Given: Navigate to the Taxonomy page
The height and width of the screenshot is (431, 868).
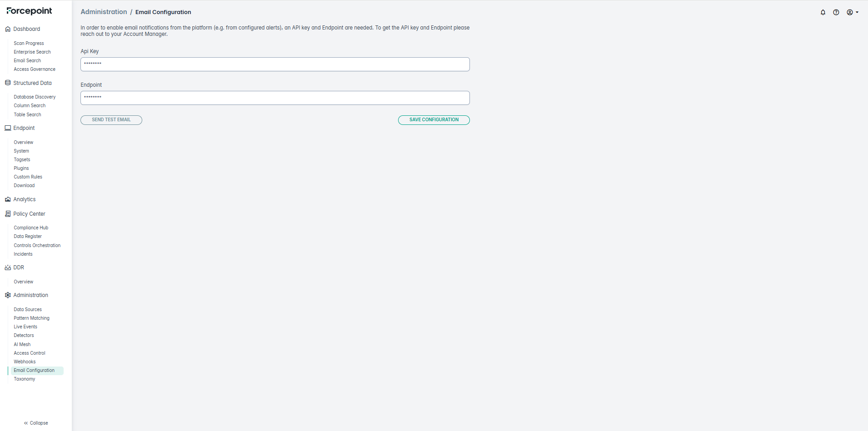Looking at the screenshot, I should pos(25,379).
